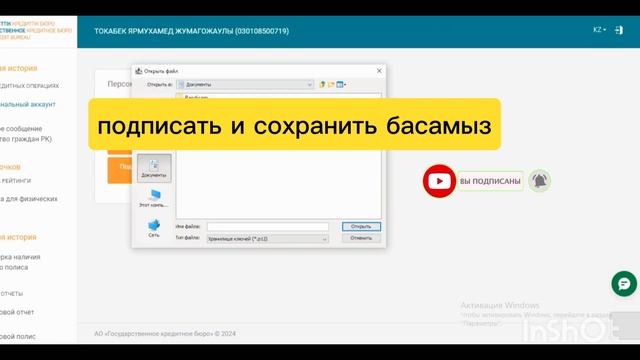Open the KZ language dropdown

coord(599,30)
